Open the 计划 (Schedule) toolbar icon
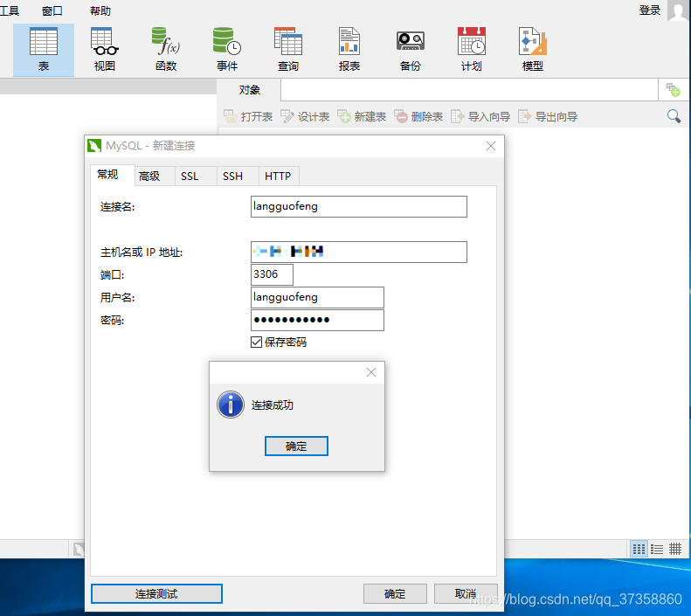The image size is (691, 616). pyautogui.click(x=472, y=50)
